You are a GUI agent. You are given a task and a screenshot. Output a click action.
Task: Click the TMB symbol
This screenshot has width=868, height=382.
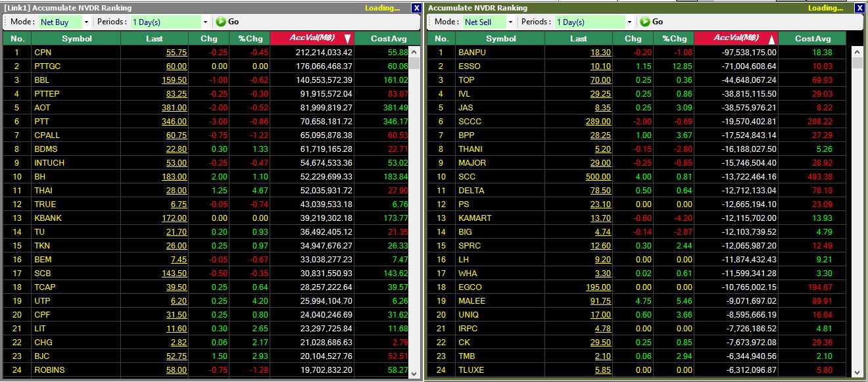pos(467,356)
